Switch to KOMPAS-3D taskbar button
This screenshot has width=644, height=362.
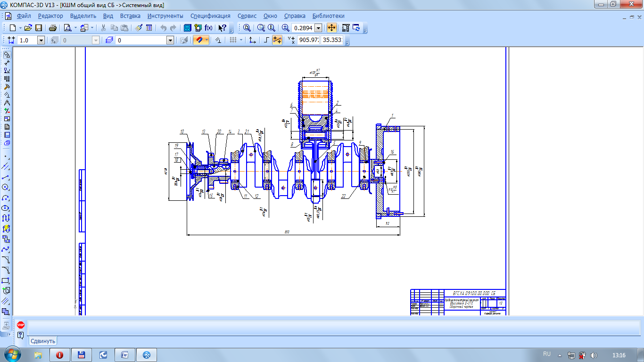pos(147,355)
